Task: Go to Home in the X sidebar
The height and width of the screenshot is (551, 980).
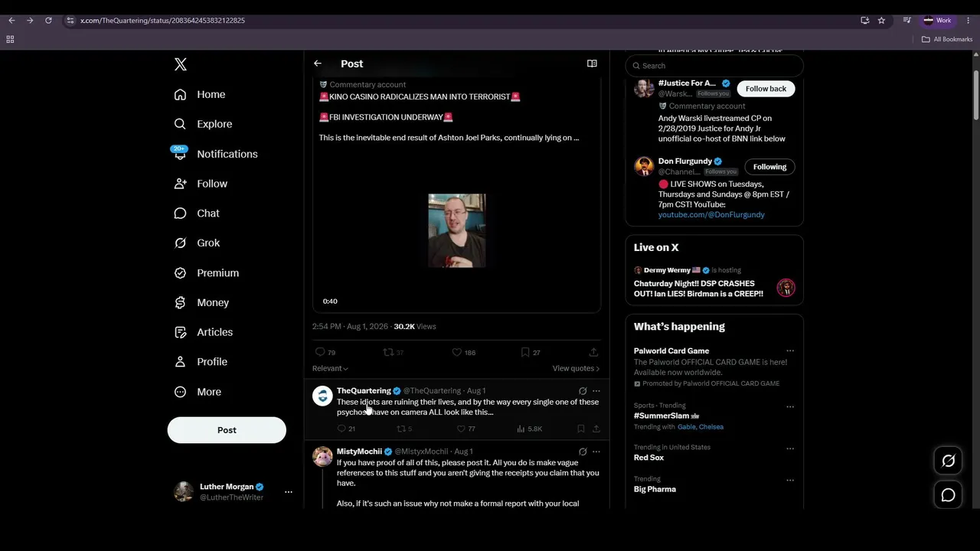Action: (x=200, y=94)
